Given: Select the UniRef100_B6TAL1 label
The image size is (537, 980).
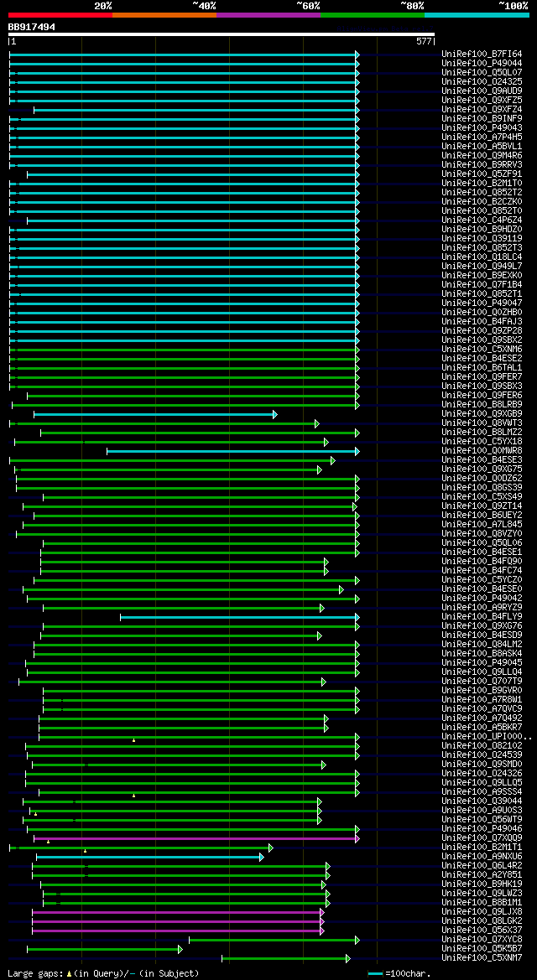Looking at the screenshot, I should 482,367.
